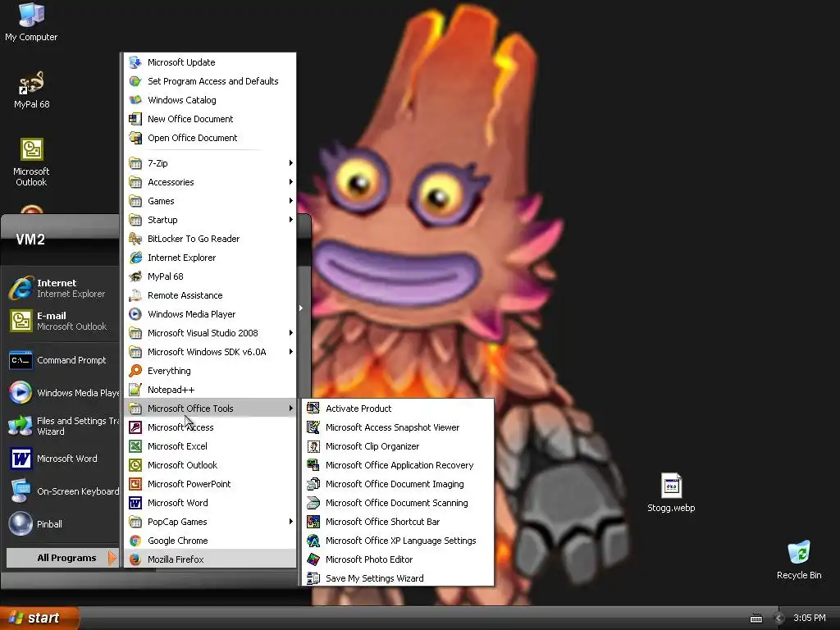The image size is (840, 630).
Task: Click Microsoft Word icon in All Programs list
Action: click(x=135, y=503)
